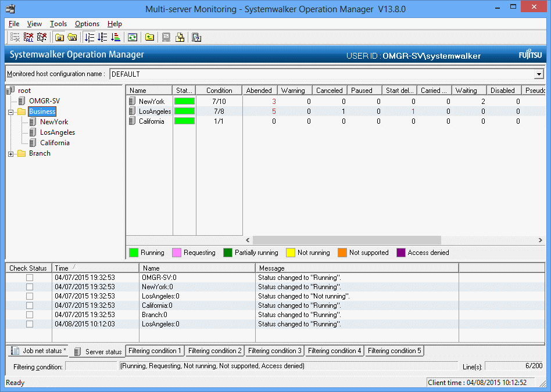This screenshot has height=392, width=551.
Task: Open the View menu
Action: (x=34, y=24)
